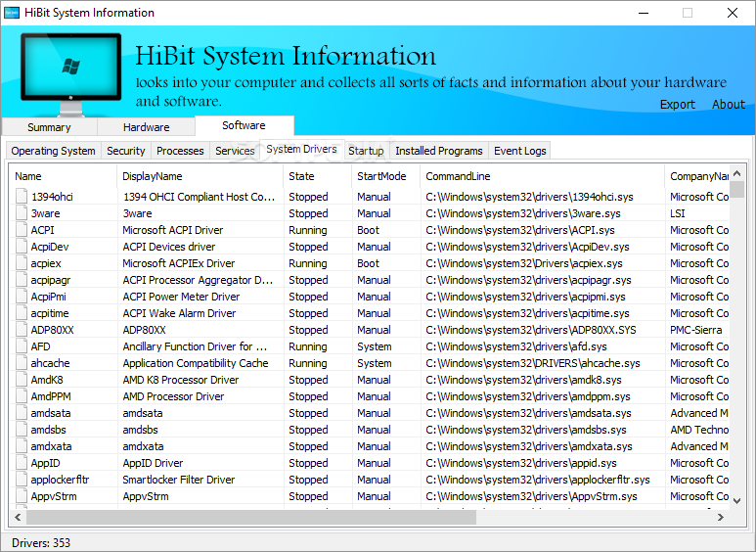Click the vertical scrollbar up arrow
Screen dimensions: 756x552
tap(736, 172)
